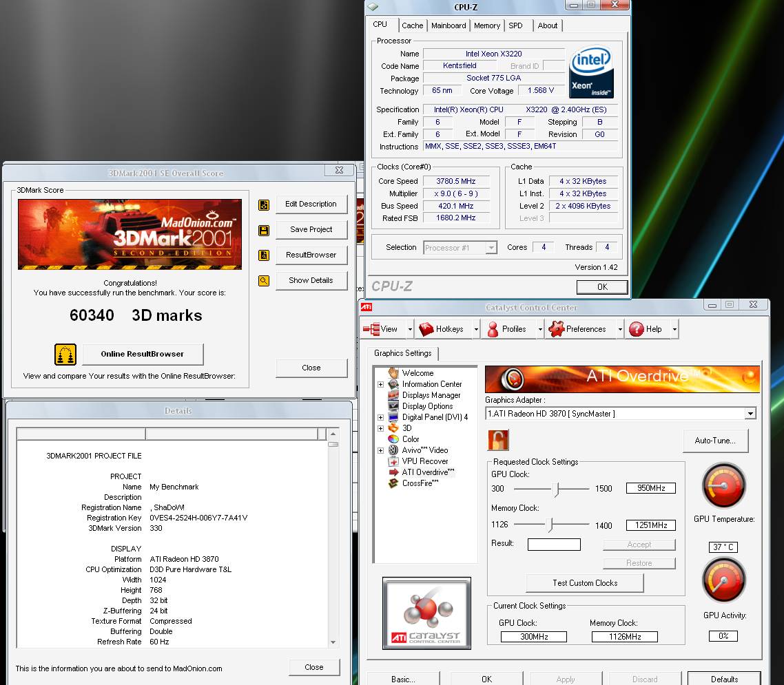
Task: Open the Hotkeys dropdown arrow
Action: [476, 329]
